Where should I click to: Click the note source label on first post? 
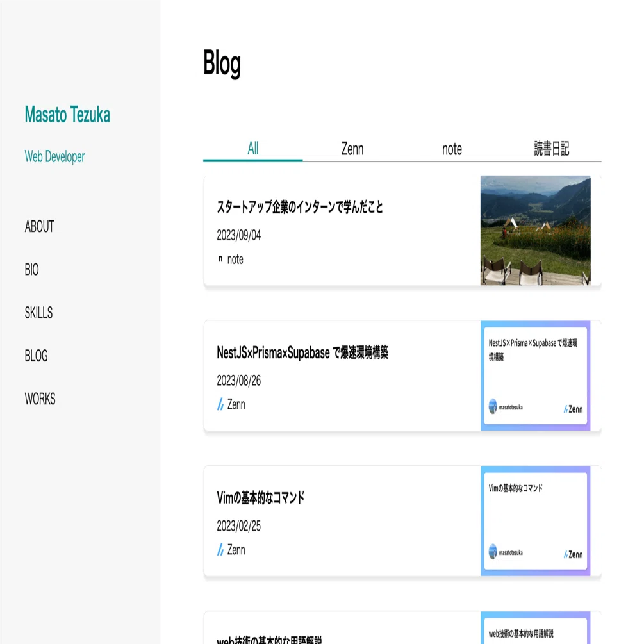[235, 259]
